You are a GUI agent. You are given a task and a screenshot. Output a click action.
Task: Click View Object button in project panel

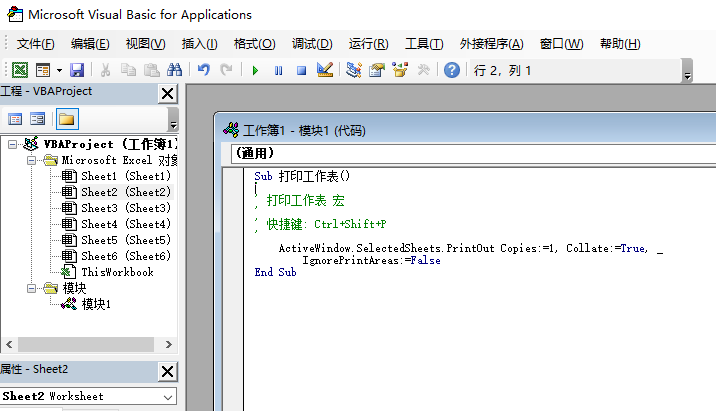click(37, 119)
